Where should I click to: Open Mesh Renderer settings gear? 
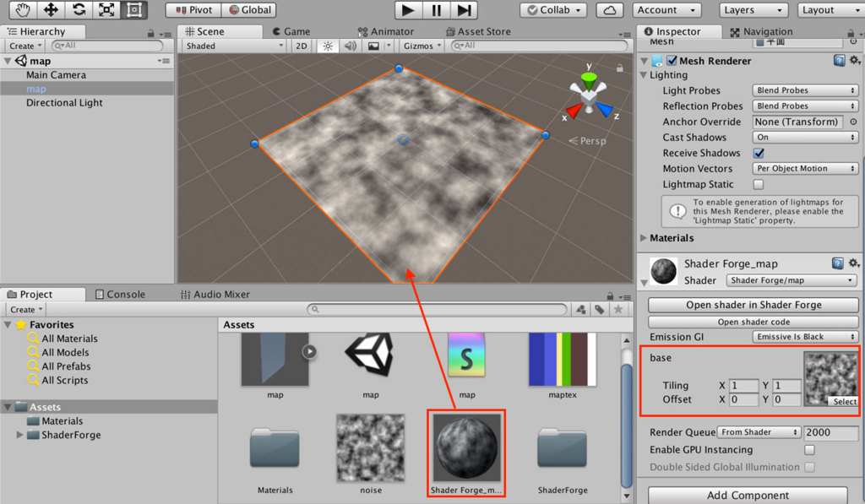855,60
